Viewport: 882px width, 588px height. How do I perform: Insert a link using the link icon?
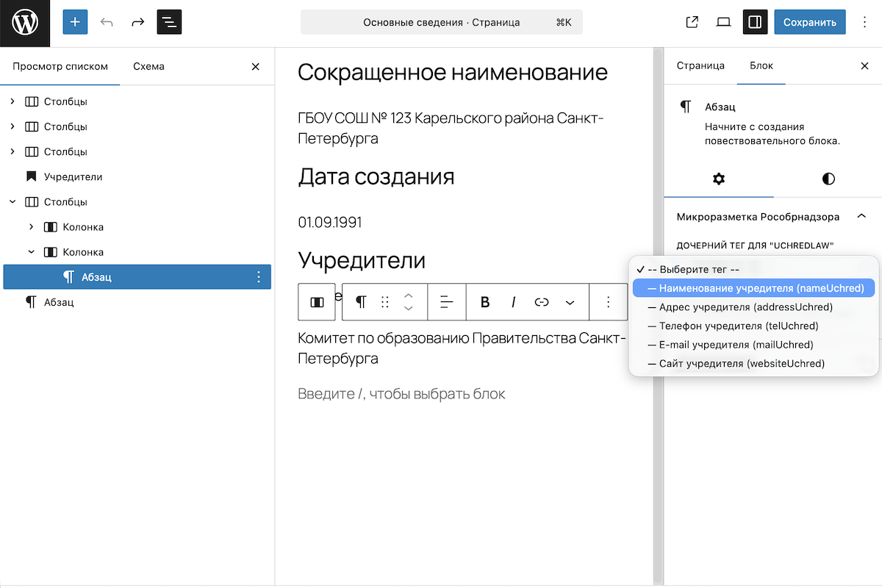coord(541,301)
